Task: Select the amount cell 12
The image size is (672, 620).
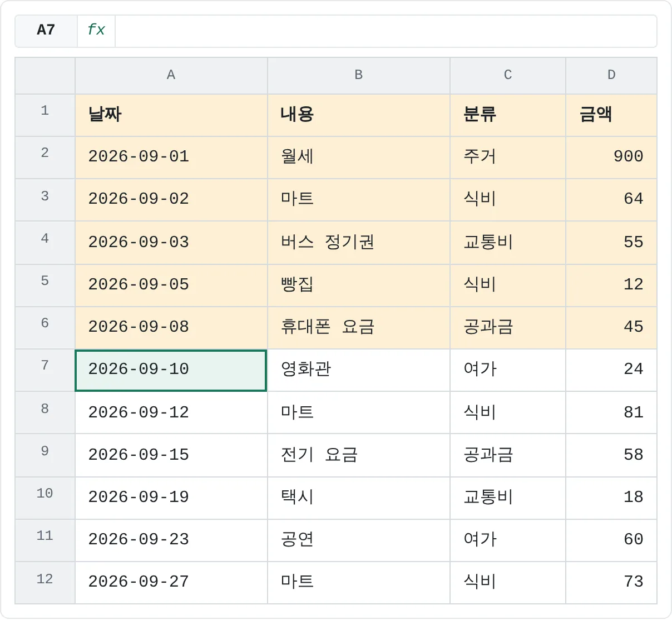Action: click(611, 286)
